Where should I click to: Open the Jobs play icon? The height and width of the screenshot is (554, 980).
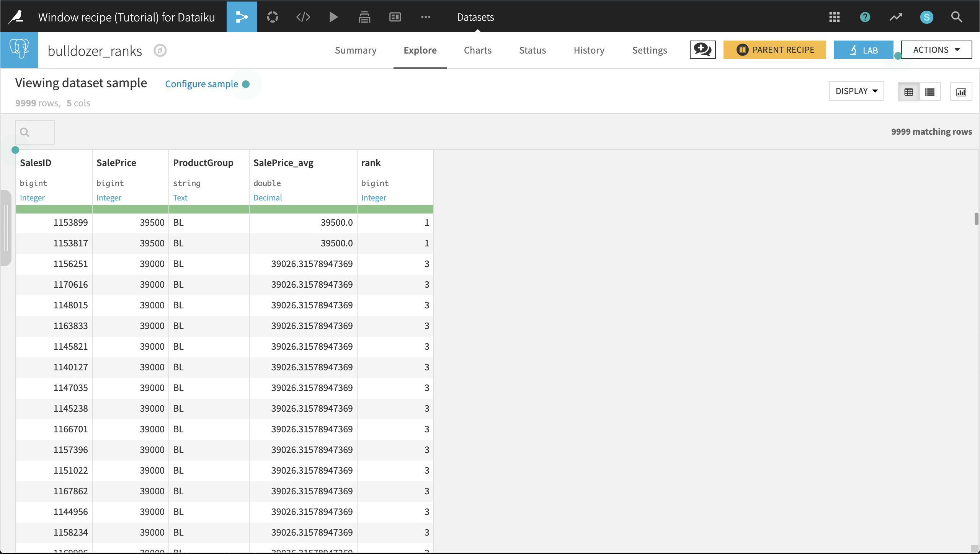333,17
